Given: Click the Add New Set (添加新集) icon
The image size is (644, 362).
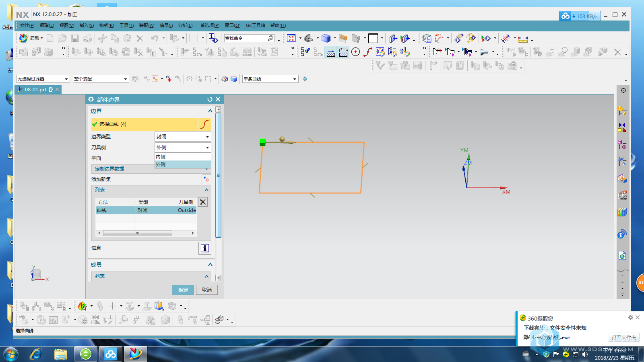Looking at the screenshot, I should 206,179.
